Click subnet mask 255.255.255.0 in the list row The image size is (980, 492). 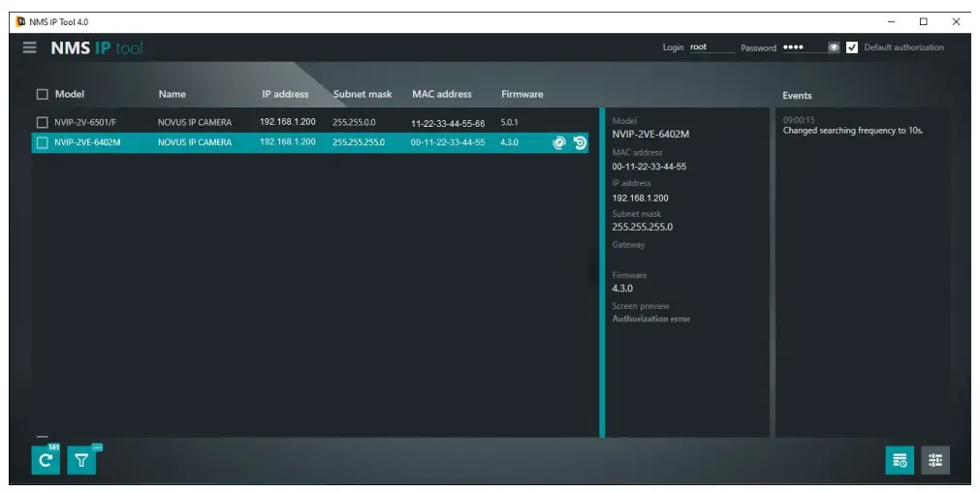[x=359, y=142]
